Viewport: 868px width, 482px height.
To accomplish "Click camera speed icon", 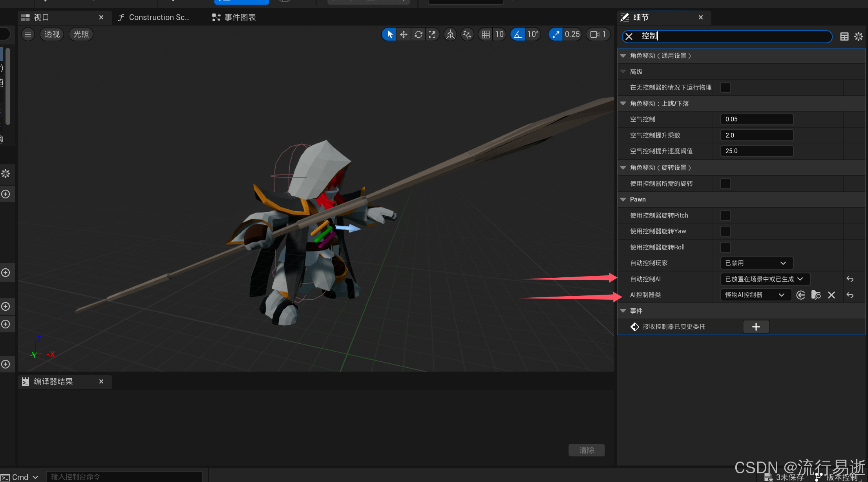I will click(595, 35).
